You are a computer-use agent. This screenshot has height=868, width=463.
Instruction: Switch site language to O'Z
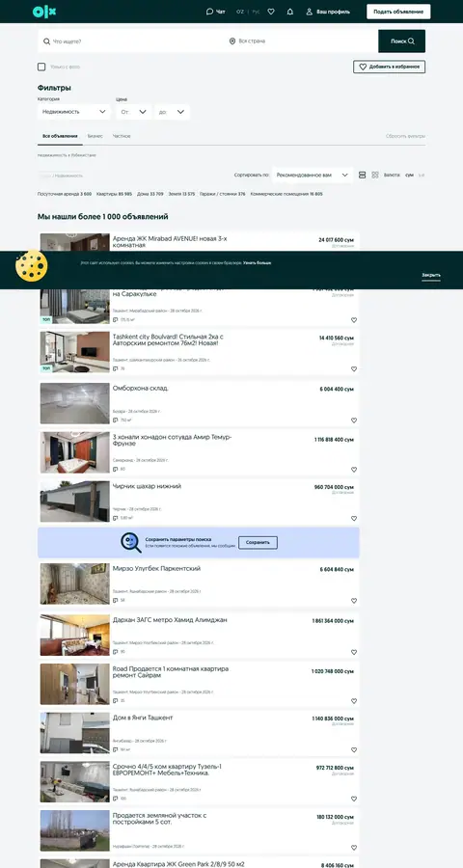(240, 12)
